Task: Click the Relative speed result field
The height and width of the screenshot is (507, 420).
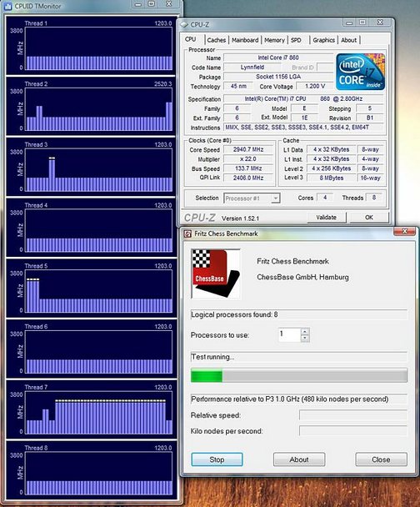Action: tap(353, 415)
